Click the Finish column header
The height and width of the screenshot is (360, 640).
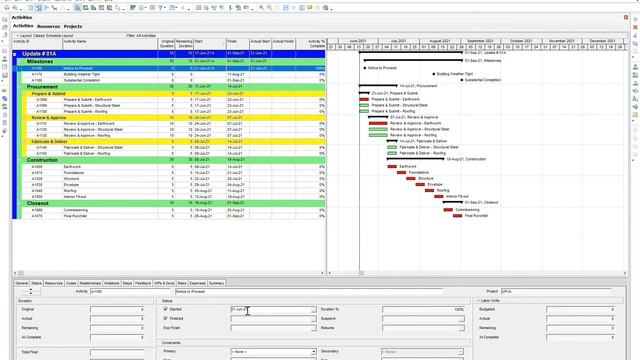(x=237, y=44)
